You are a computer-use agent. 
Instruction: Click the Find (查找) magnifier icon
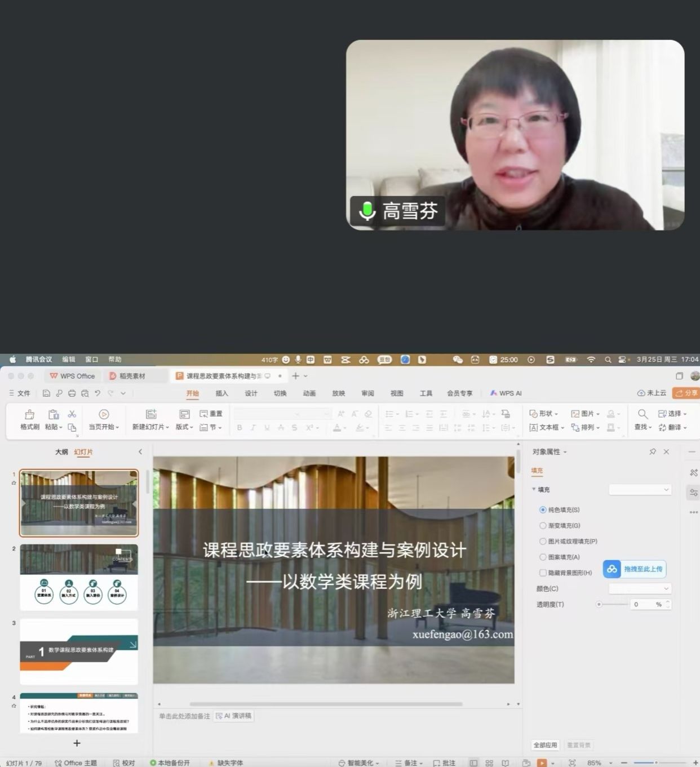pyautogui.click(x=643, y=414)
